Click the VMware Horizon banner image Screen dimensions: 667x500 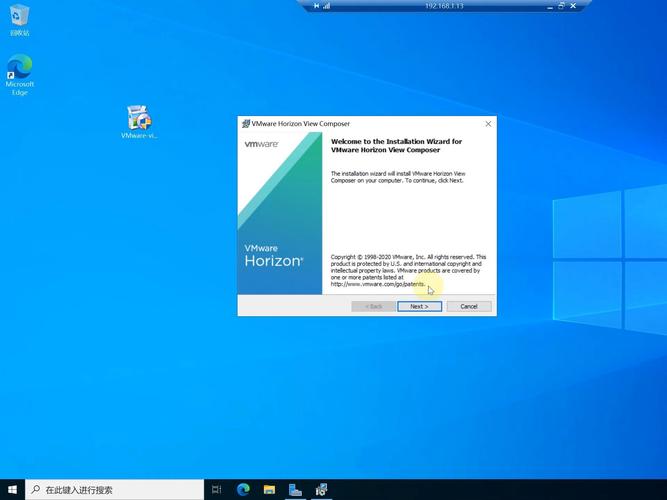point(279,213)
